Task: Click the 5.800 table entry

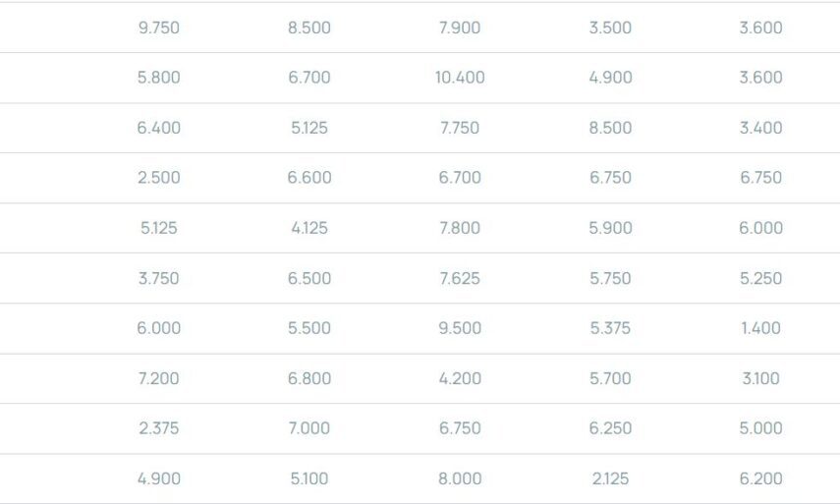Action: tap(158, 78)
